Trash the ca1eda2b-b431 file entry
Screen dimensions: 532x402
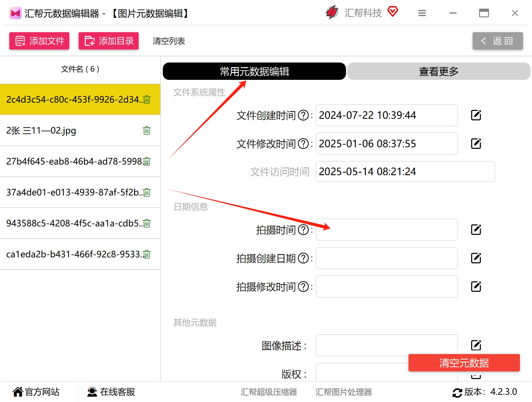147,254
